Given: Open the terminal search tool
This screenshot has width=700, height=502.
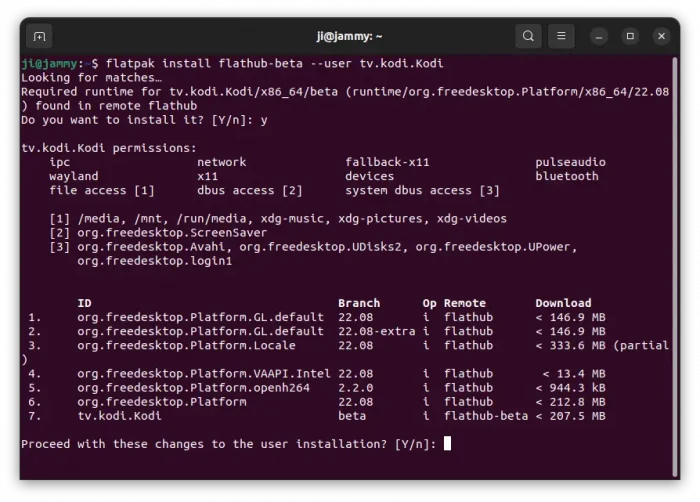Looking at the screenshot, I should point(528,37).
